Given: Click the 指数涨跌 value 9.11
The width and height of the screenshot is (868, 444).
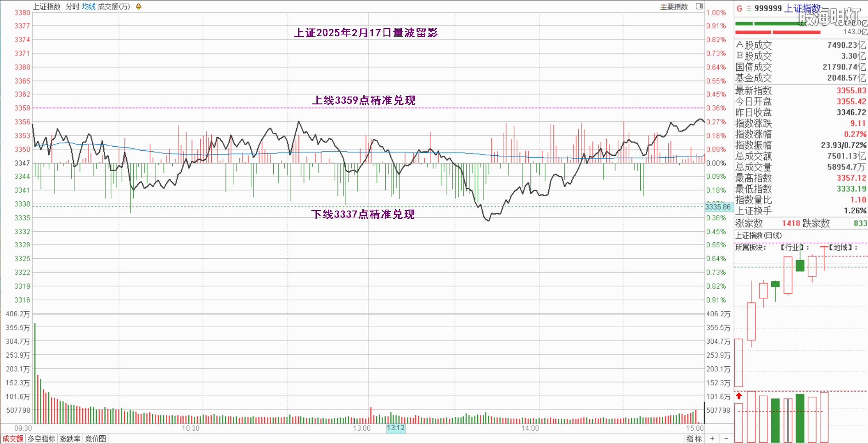Looking at the screenshot, I should point(858,123).
